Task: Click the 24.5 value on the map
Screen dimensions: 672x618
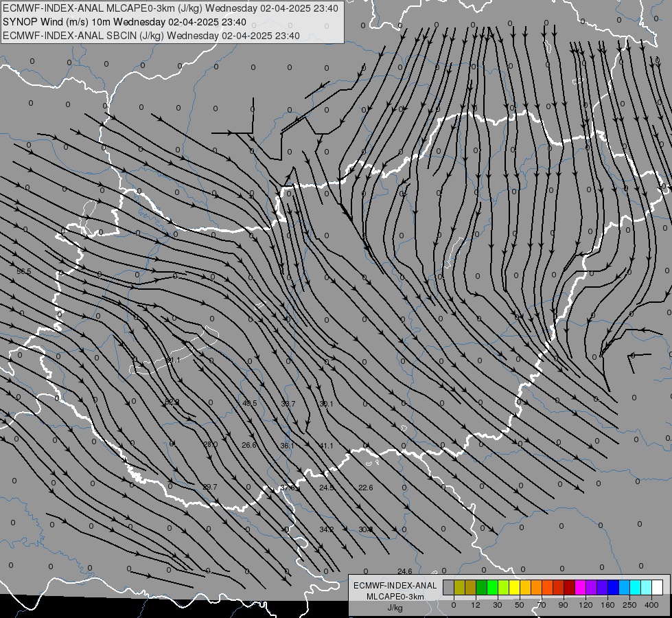Action: point(327,488)
